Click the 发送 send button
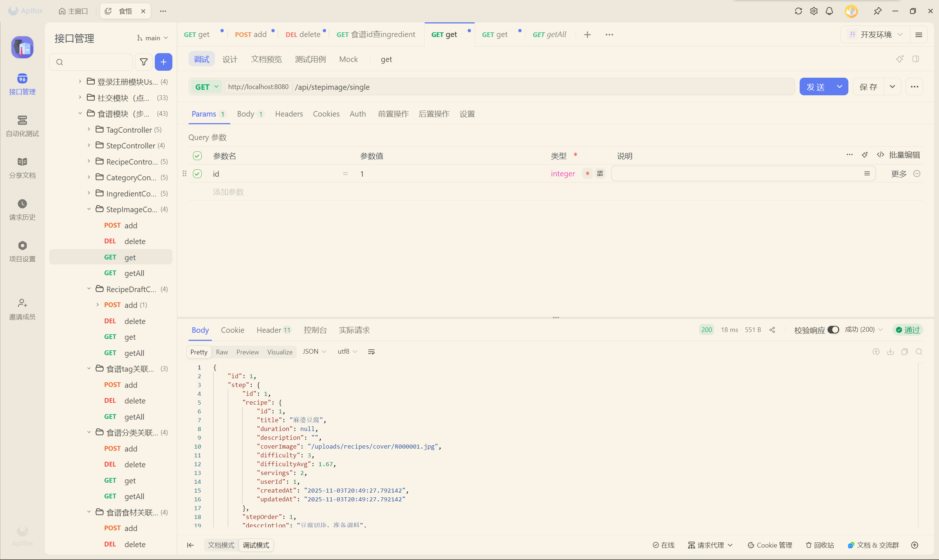 pos(815,87)
